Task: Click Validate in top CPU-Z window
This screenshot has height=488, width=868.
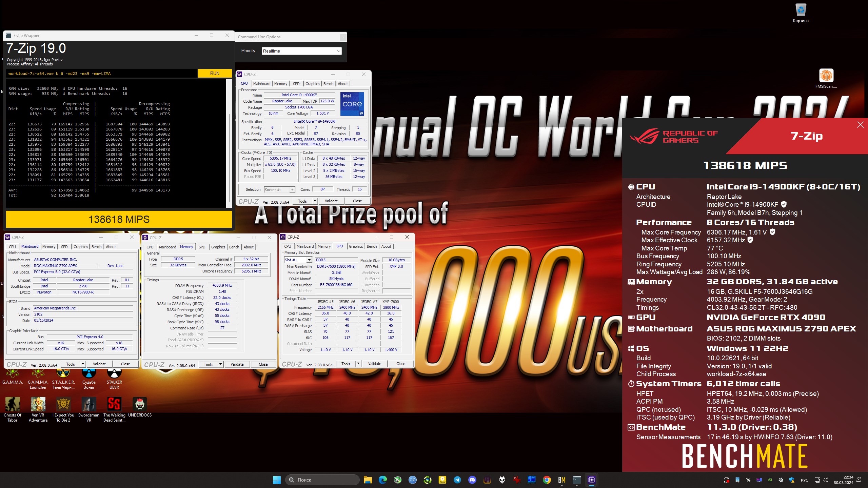Action: pyautogui.click(x=331, y=201)
